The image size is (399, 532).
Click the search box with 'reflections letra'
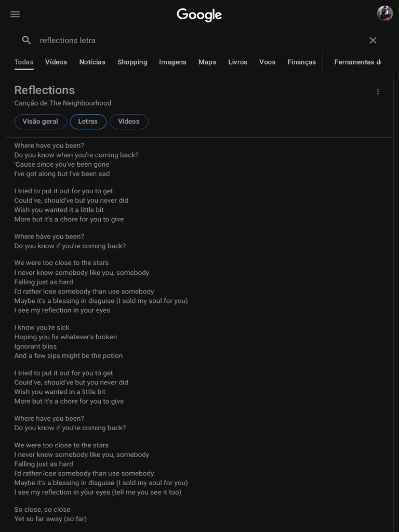(x=197, y=41)
